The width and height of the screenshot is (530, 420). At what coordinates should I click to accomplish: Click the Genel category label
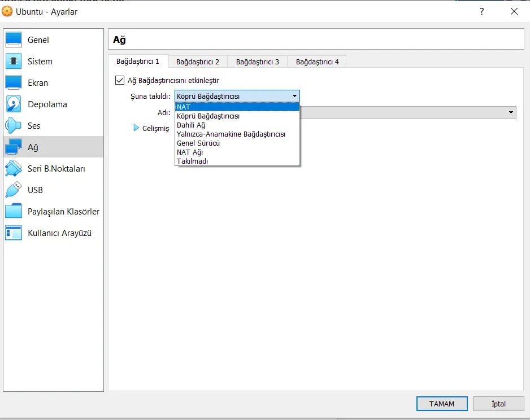click(38, 40)
